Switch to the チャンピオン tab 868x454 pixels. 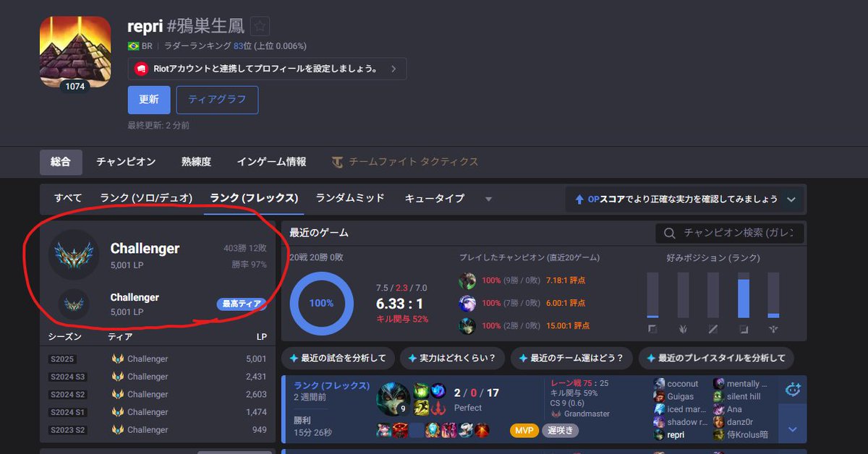click(x=126, y=162)
